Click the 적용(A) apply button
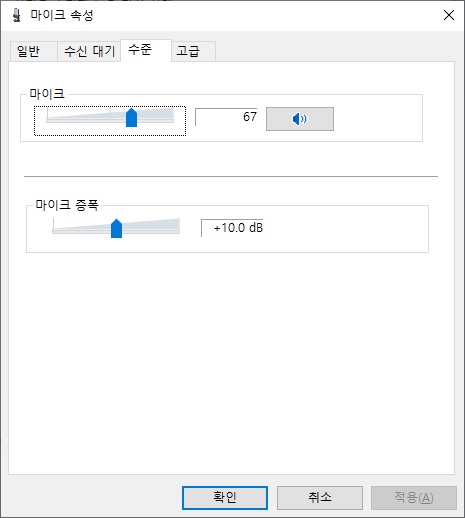The image size is (465, 518). (414, 497)
